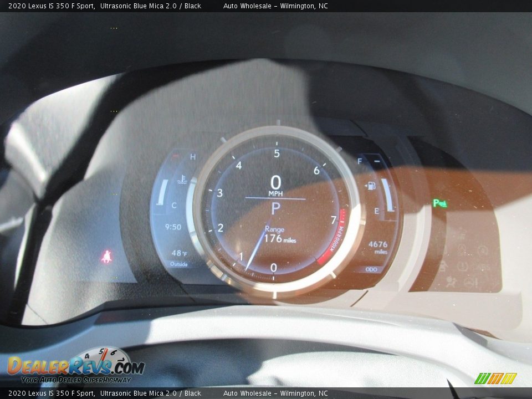This screenshot has height=399, width=532.
Task: Click the tachometer numeral 3
Action: (x=220, y=193)
